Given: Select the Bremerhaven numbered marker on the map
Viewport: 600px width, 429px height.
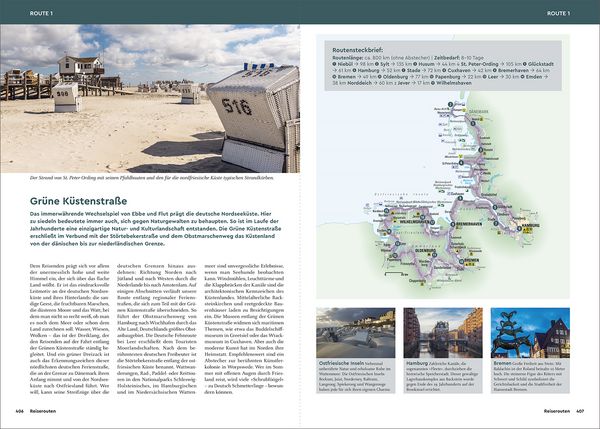Looking at the screenshot, I should (453, 224).
